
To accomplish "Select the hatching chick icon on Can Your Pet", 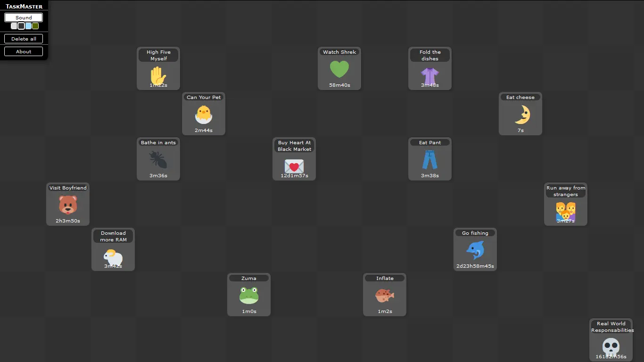I will pyautogui.click(x=204, y=115).
